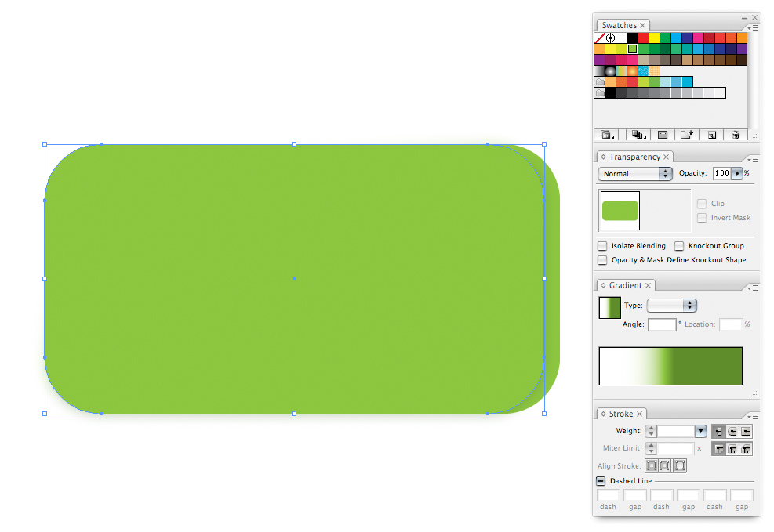
Task: Select the Bevel Join icon
Action: [x=746, y=449]
